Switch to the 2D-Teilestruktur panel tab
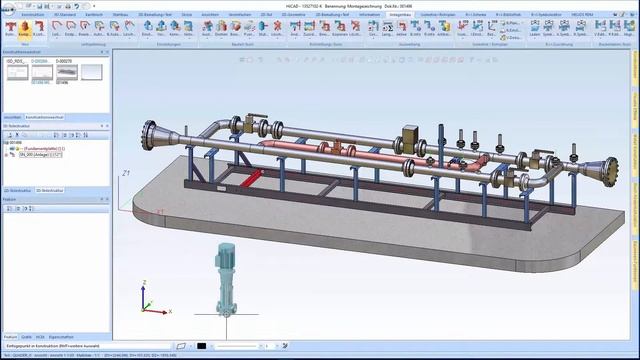The image size is (640, 360). 18,191
